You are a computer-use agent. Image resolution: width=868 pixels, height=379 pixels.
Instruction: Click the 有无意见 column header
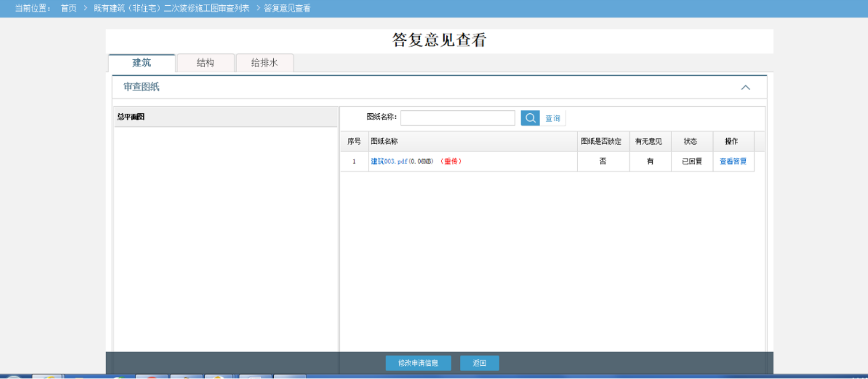[649, 141]
